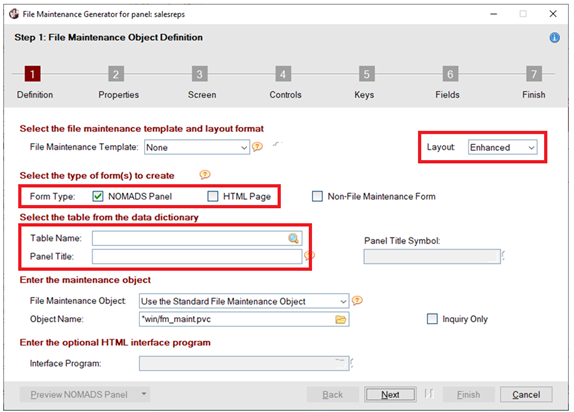574x412 pixels.
Task: Uncheck the NOMADS Panel checkbox
Action: (x=98, y=196)
